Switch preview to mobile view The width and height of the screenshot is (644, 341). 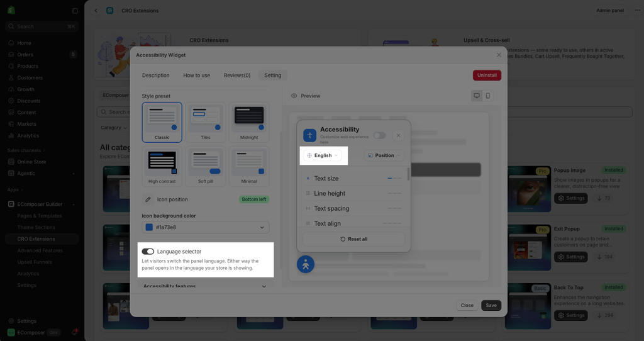coord(488,96)
